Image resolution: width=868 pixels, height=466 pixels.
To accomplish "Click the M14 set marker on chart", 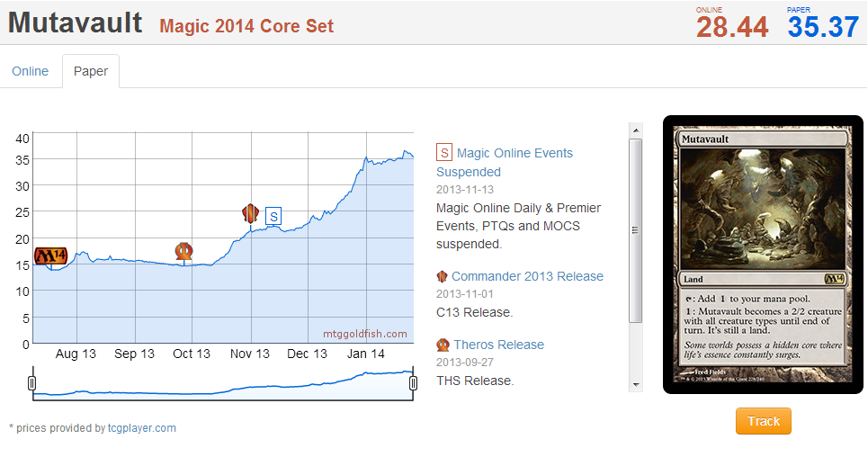I will tap(50, 256).
